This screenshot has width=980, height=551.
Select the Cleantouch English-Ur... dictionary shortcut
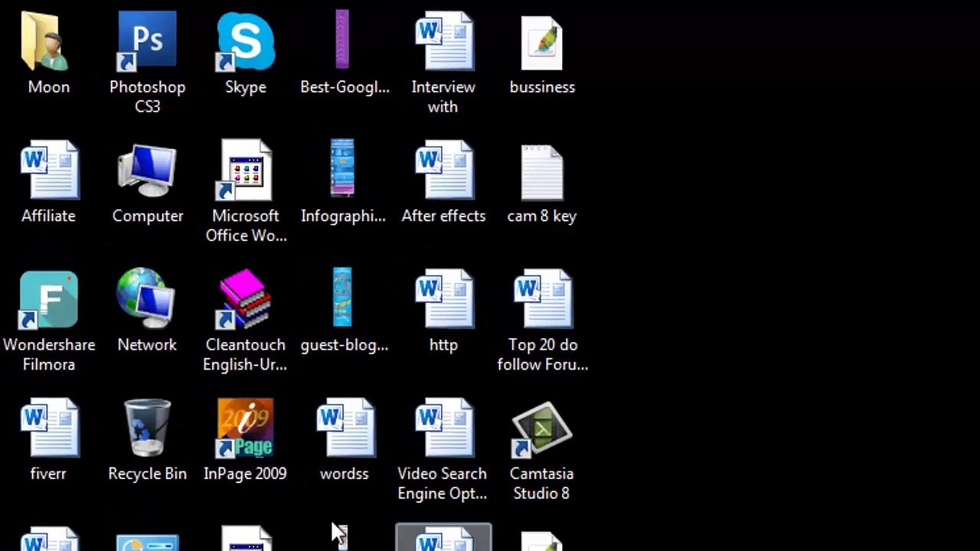click(x=245, y=300)
